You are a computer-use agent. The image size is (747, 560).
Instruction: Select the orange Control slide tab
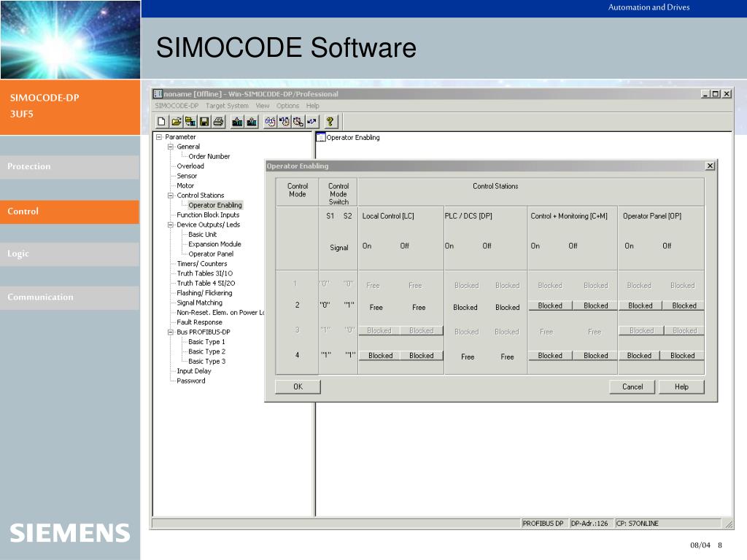pyautogui.click(x=69, y=211)
